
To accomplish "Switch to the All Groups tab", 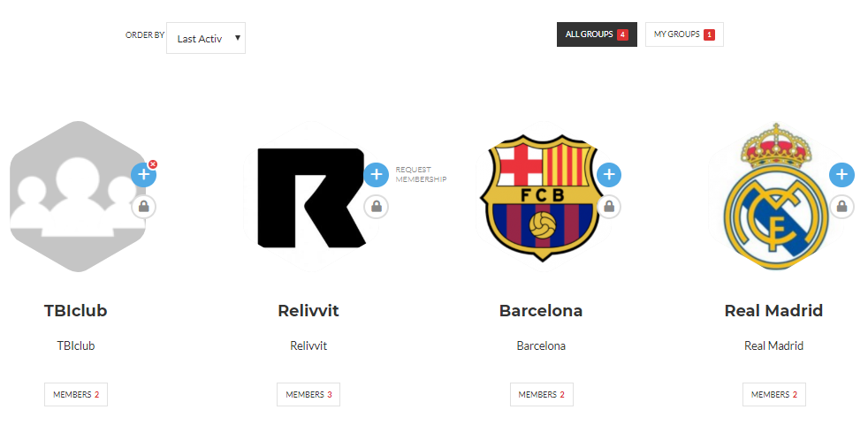I will point(597,34).
